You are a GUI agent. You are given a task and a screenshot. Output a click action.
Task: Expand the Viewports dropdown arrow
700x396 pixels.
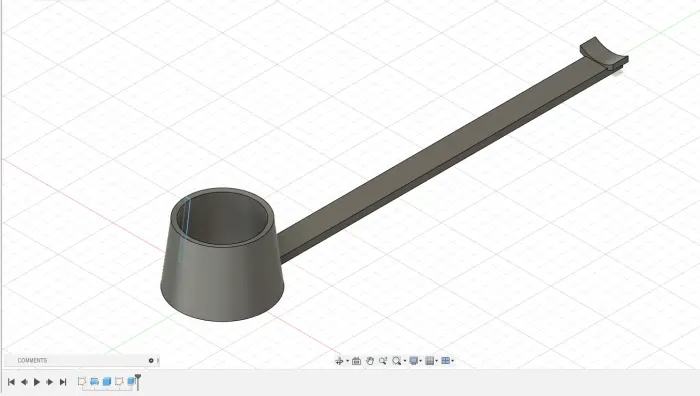(453, 361)
